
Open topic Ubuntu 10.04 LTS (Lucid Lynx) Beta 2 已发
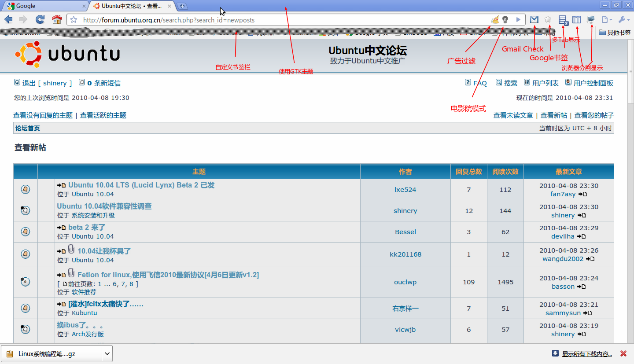(x=141, y=185)
